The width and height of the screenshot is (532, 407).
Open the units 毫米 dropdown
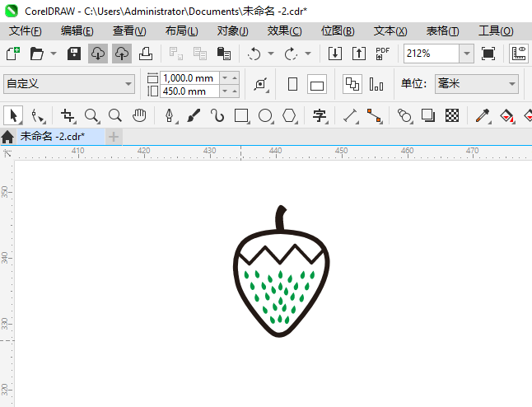tap(477, 84)
